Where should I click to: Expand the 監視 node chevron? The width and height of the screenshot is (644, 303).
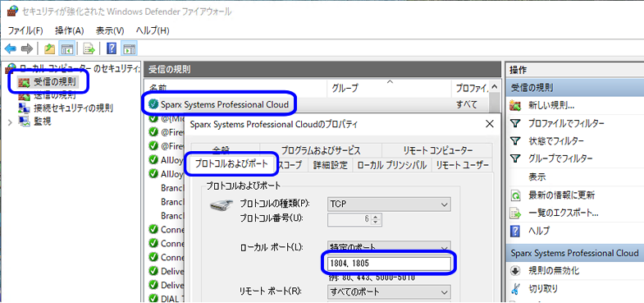(11, 122)
